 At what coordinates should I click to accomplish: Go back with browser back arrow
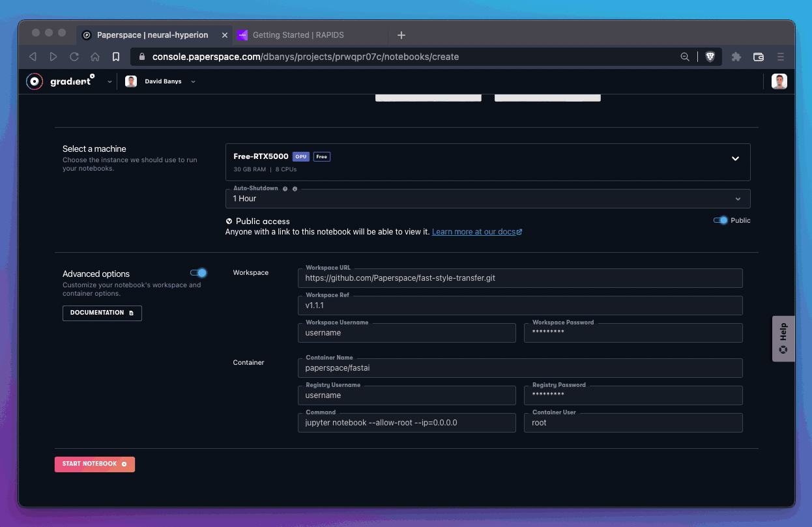point(33,57)
